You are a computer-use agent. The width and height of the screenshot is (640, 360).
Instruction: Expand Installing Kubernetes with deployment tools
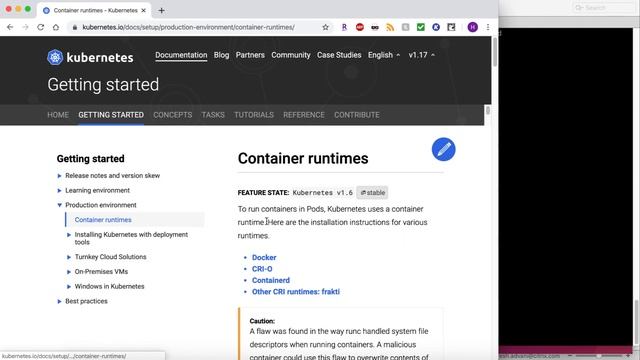tap(69, 235)
